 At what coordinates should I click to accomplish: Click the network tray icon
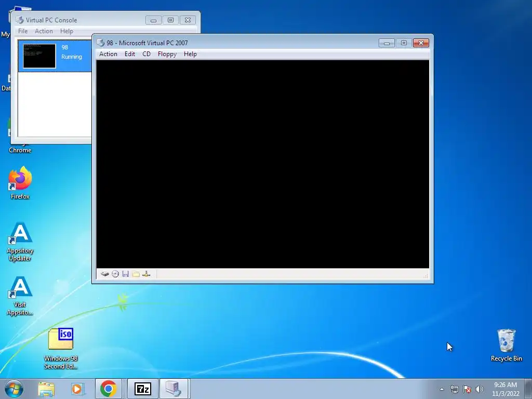click(x=454, y=389)
